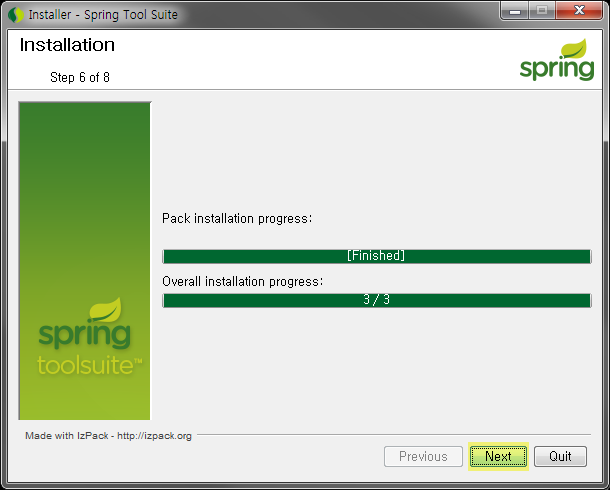The width and height of the screenshot is (610, 490).
Task: Click the Spring Tool Suite sidebar banner image
Action: pos(84,261)
